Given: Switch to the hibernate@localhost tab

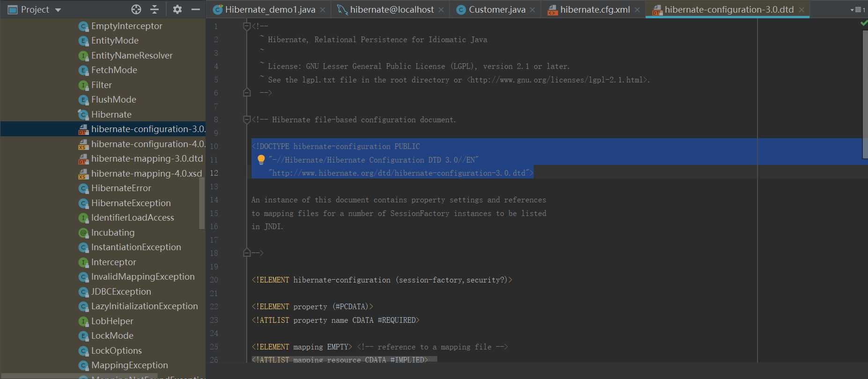Looking at the screenshot, I should pos(392,10).
